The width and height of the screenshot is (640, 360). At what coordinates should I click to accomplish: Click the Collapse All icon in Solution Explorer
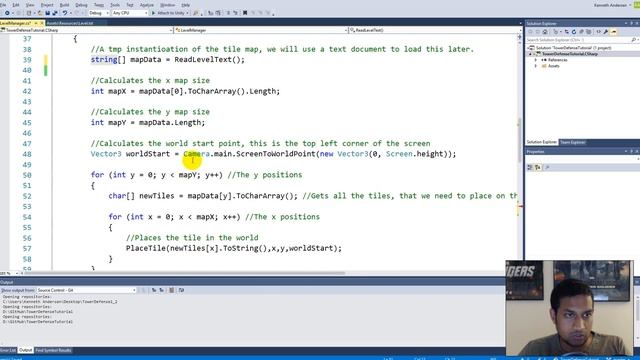point(581,32)
